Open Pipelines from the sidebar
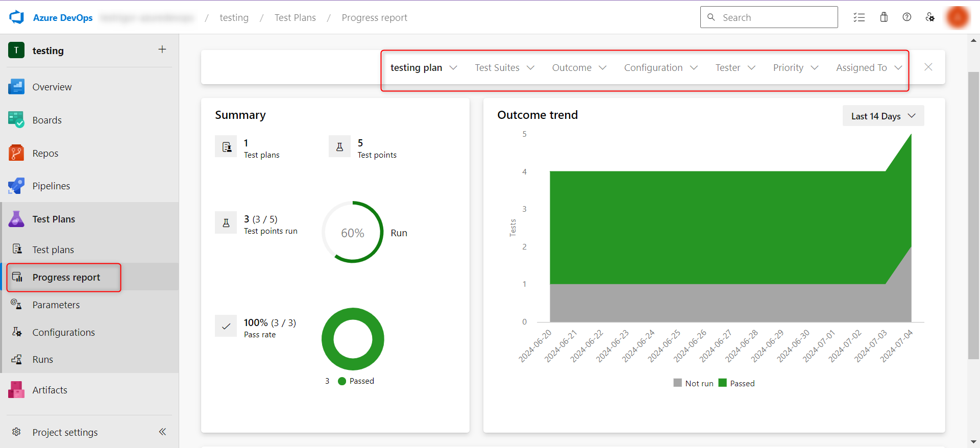The width and height of the screenshot is (980, 448). pos(51,186)
